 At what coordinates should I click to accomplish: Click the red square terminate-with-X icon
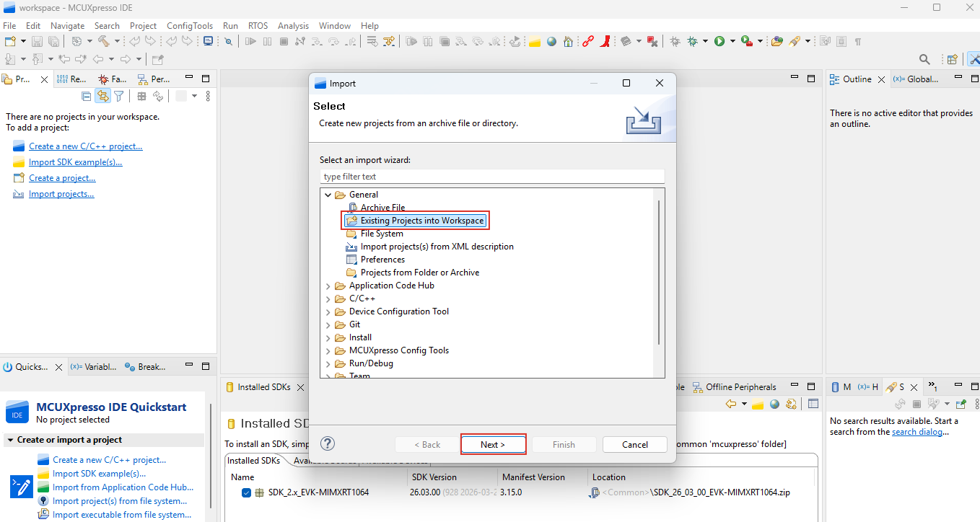[652, 41]
